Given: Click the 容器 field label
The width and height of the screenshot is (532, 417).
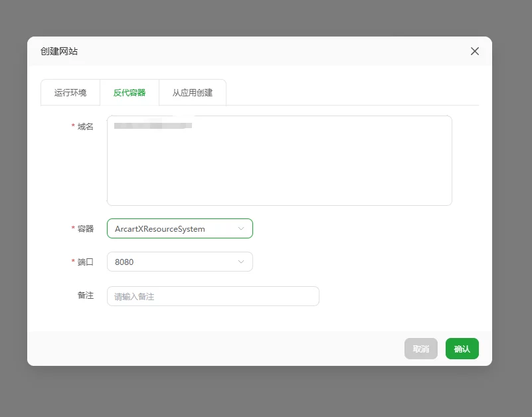Looking at the screenshot, I should click(x=85, y=228).
